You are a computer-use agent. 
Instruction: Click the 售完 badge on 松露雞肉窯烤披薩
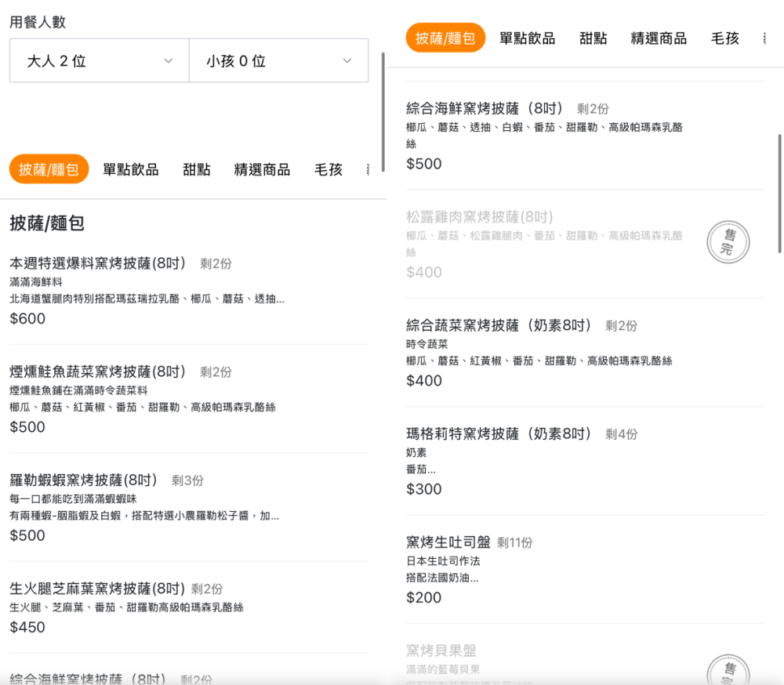728,242
